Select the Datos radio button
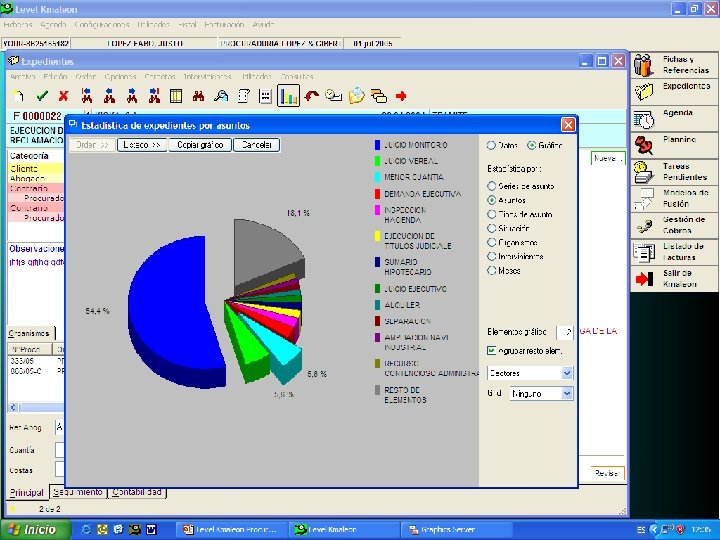This screenshot has height=540, width=720. [x=491, y=146]
